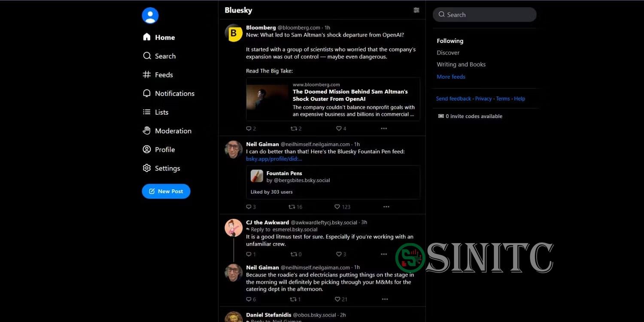Repost CJ the Awkward's post
This screenshot has height=322, width=644.
click(x=296, y=254)
